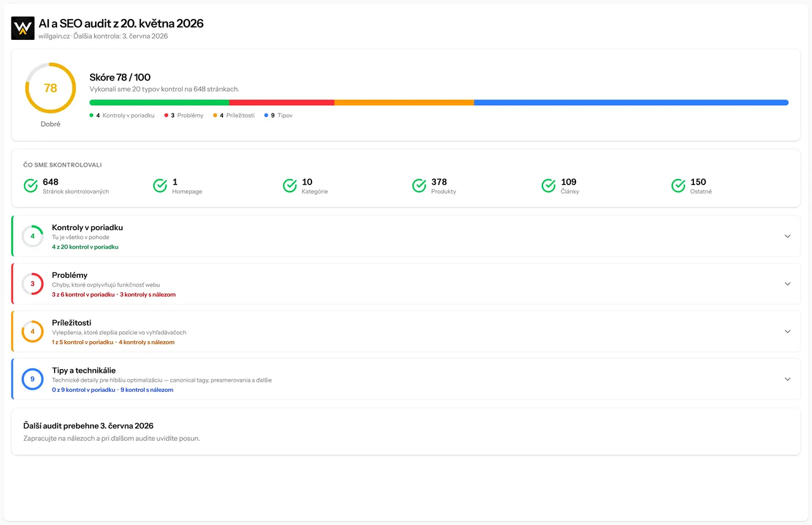Click the Willgain logo icon
This screenshot has width=812, height=525.
click(23, 29)
